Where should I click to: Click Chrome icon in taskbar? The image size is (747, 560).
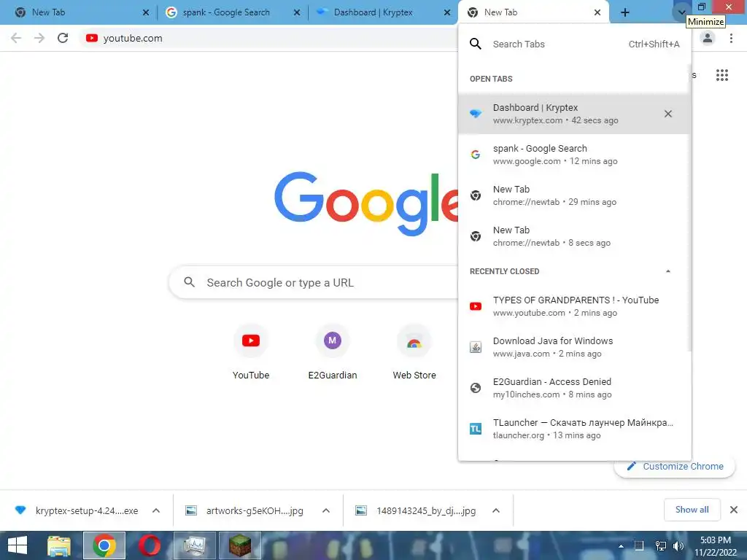point(104,545)
